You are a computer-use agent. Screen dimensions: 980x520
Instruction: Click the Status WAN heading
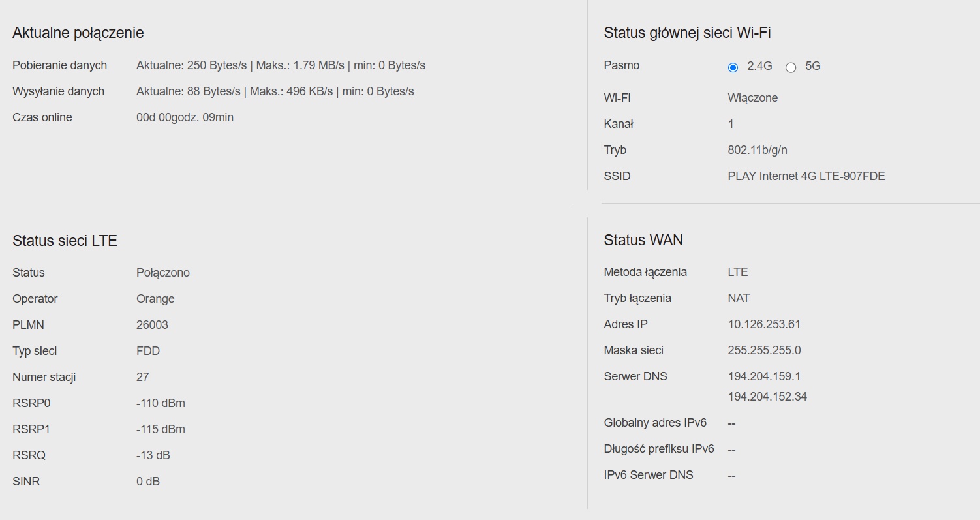pyautogui.click(x=643, y=240)
